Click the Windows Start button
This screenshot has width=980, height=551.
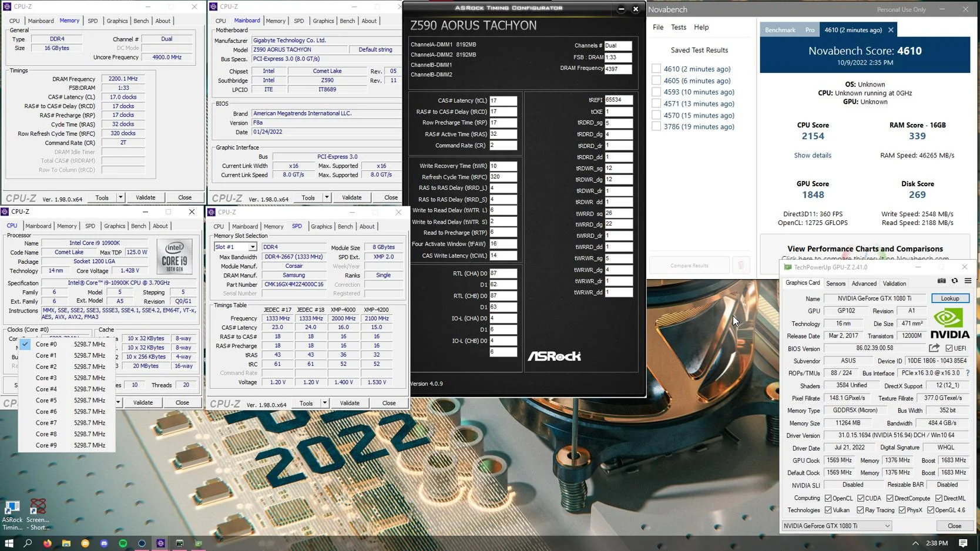click(x=9, y=543)
